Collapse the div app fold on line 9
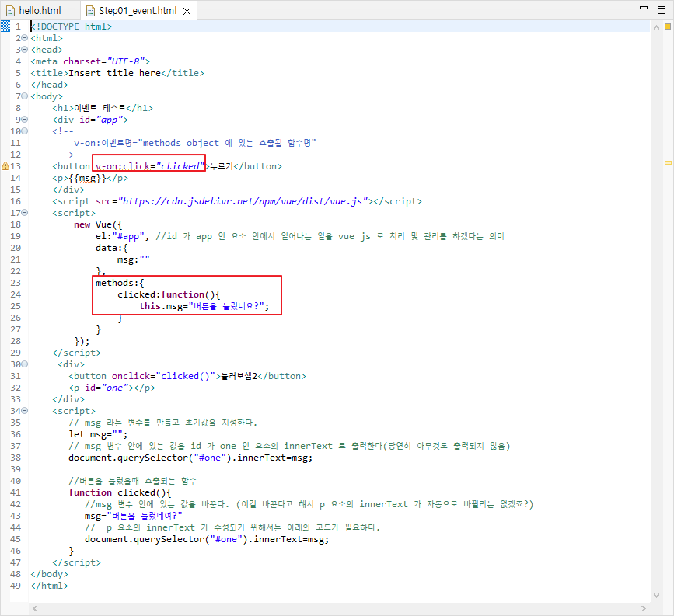The image size is (674, 616). [25, 120]
